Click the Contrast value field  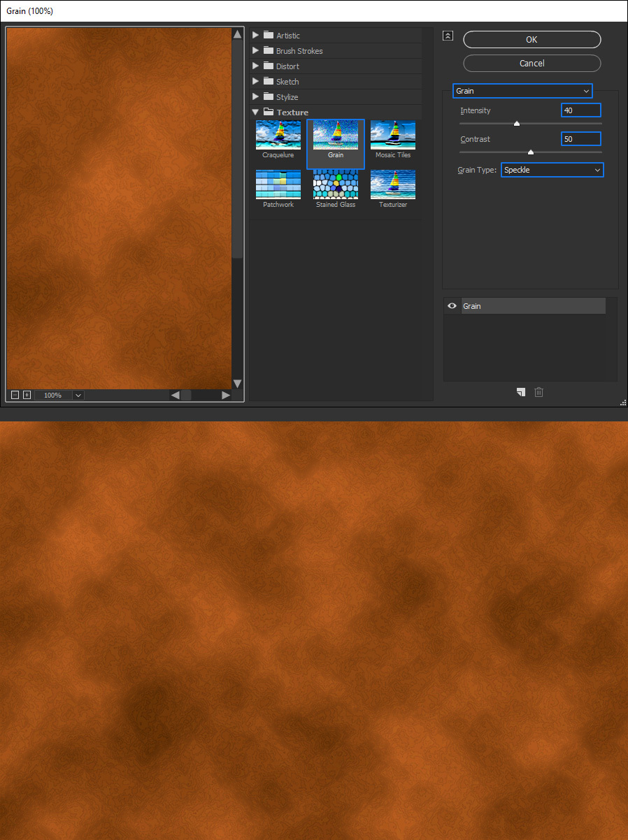click(x=580, y=139)
